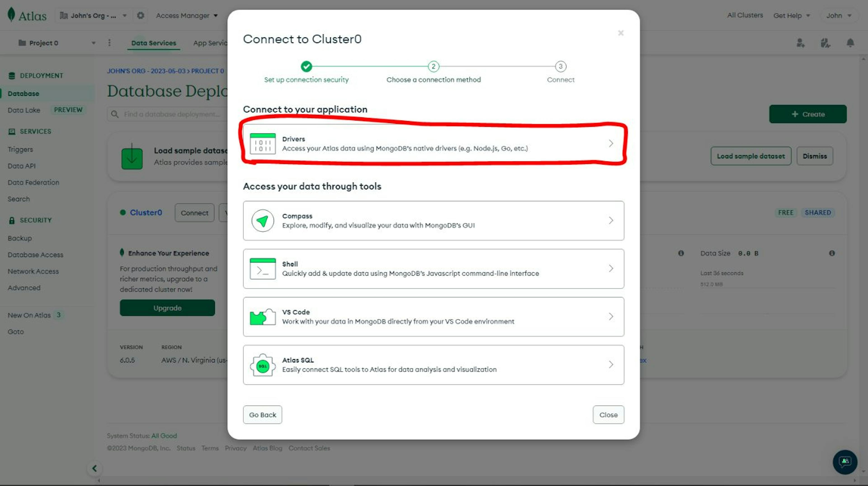Expand the Compass option chevron
Screen dimensions: 868x486
(611, 220)
